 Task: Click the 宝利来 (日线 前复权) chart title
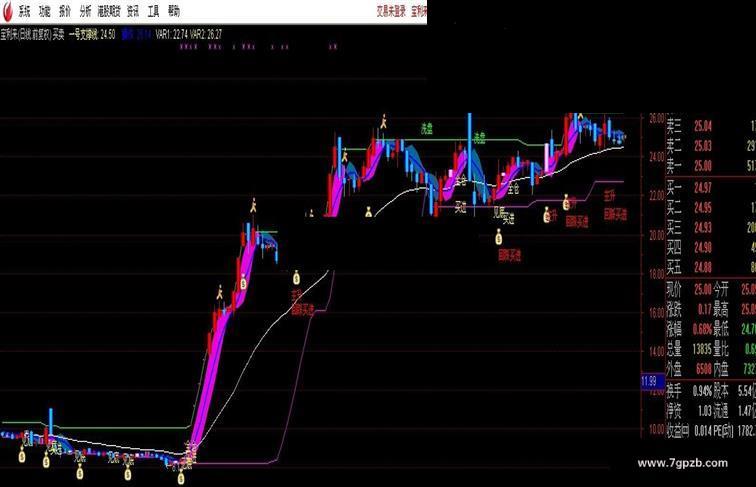click(26, 34)
